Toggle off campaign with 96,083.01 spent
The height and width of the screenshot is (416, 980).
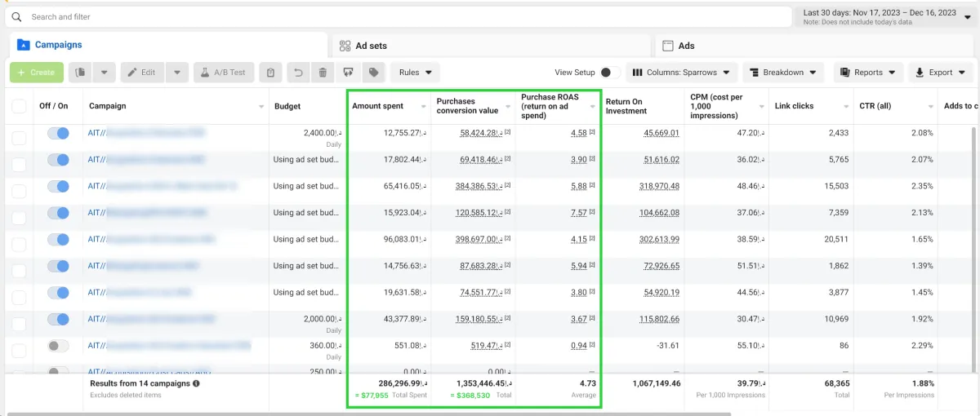point(58,239)
